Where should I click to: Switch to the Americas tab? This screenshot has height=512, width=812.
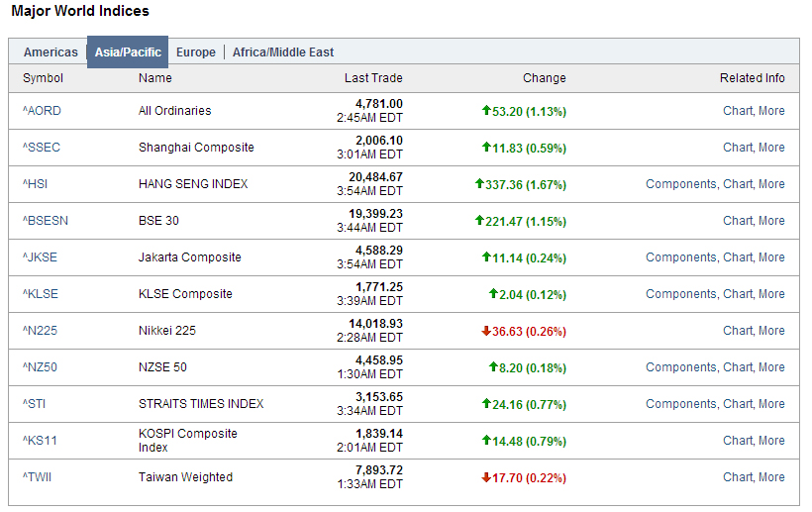pyautogui.click(x=51, y=52)
